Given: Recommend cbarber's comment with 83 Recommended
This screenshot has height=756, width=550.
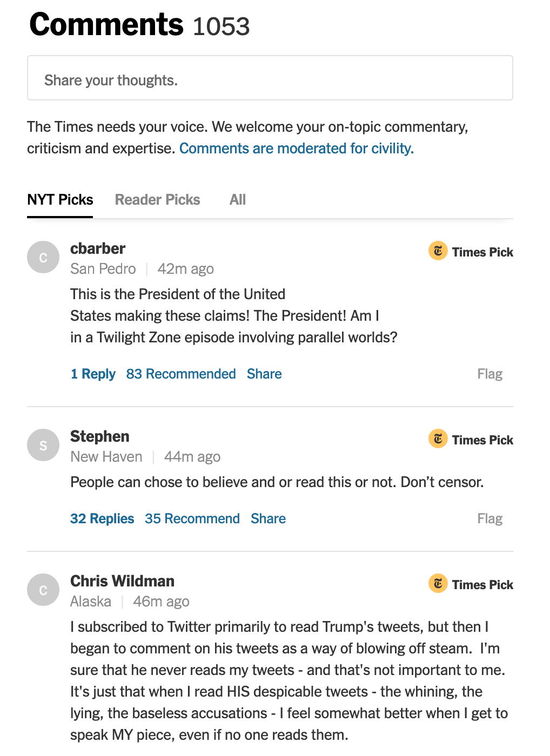Looking at the screenshot, I should pos(181,374).
